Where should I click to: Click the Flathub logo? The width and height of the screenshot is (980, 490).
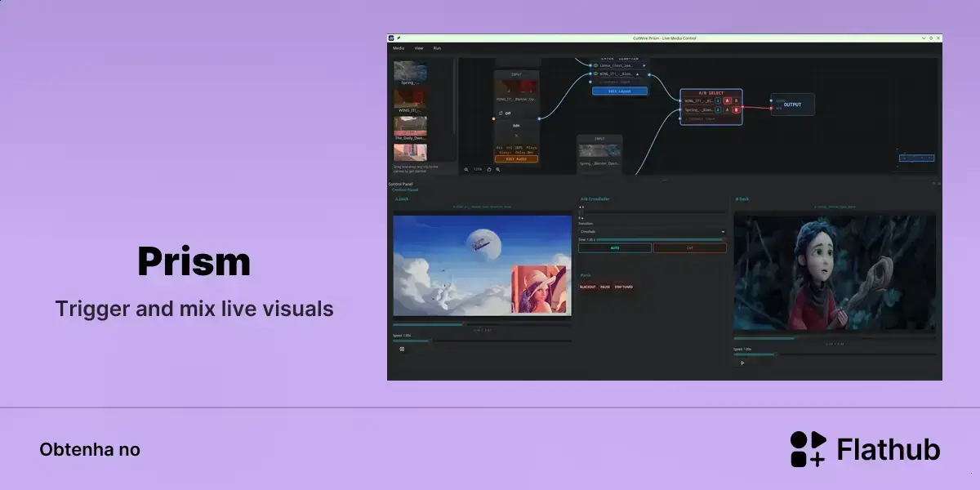(865, 449)
